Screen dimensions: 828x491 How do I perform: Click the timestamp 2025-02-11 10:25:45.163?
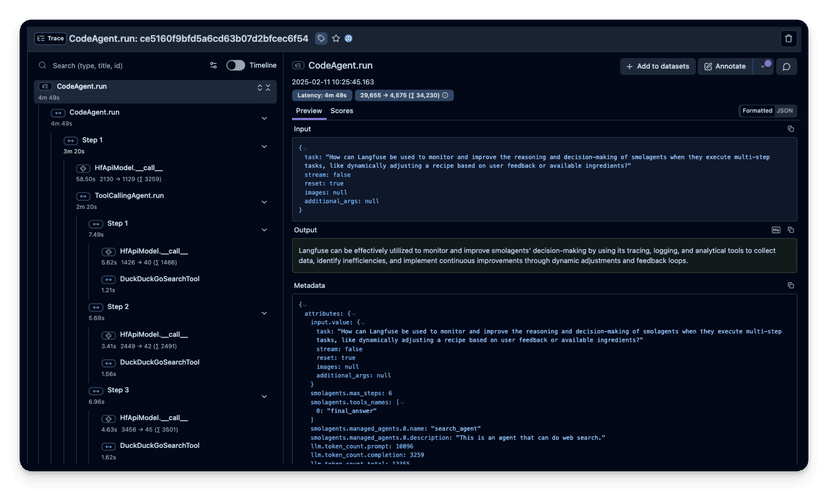[333, 82]
